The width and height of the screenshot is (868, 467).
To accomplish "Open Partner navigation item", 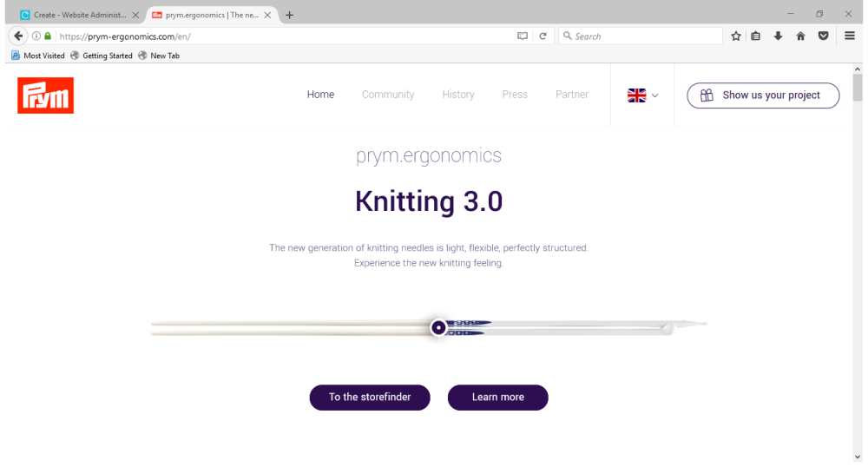I will [572, 95].
